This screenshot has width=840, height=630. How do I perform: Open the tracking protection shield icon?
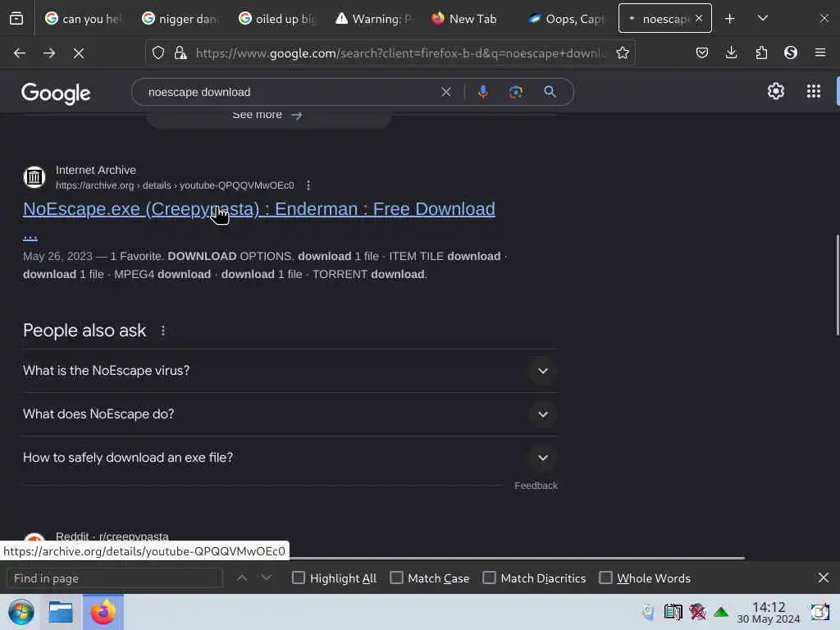[x=158, y=52]
